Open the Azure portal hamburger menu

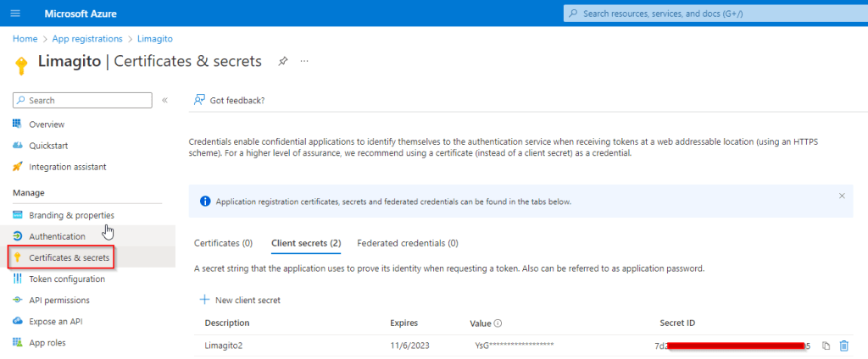tap(14, 14)
